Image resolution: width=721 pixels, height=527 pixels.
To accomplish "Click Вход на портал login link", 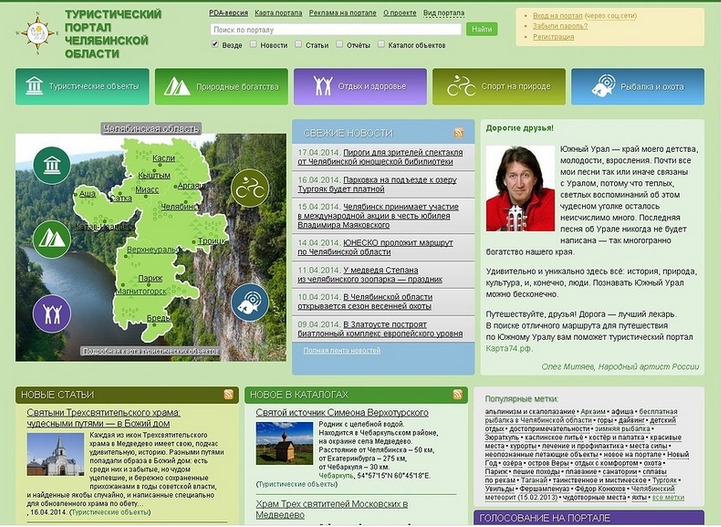I will [557, 16].
